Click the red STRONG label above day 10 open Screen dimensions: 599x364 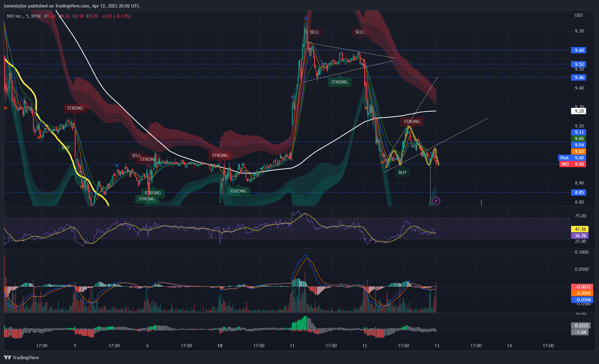(x=220, y=155)
